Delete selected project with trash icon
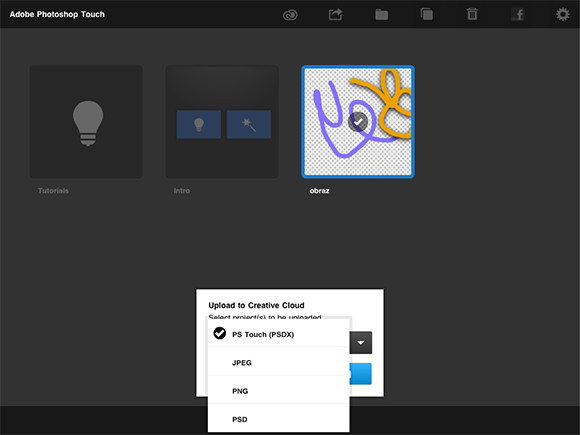 [x=472, y=14]
